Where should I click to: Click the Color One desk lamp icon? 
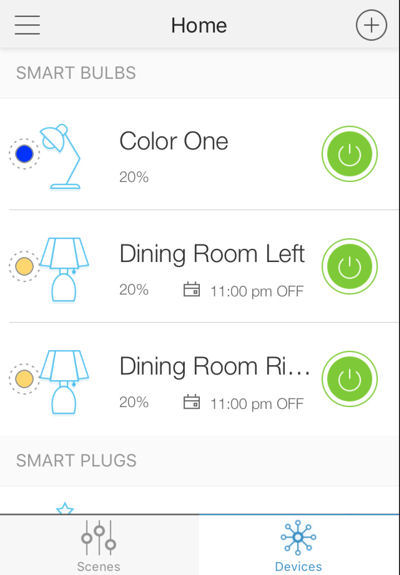click(x=61, y=157)
